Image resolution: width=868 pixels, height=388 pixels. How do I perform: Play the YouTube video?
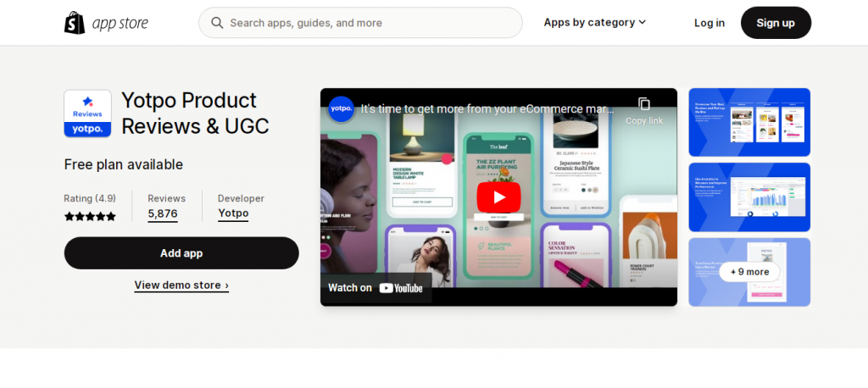[498, 197]
